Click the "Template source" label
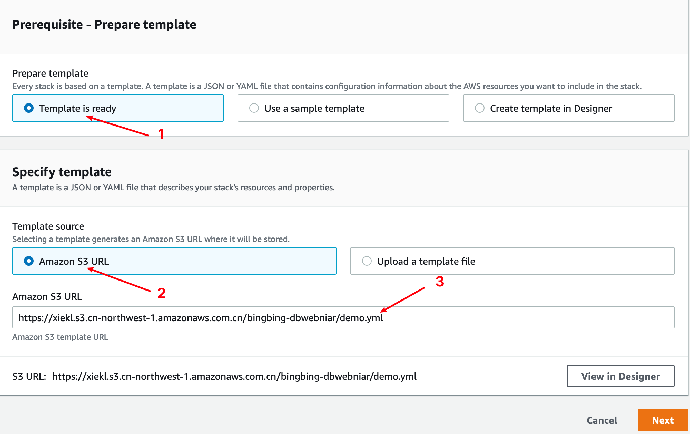 47,227
